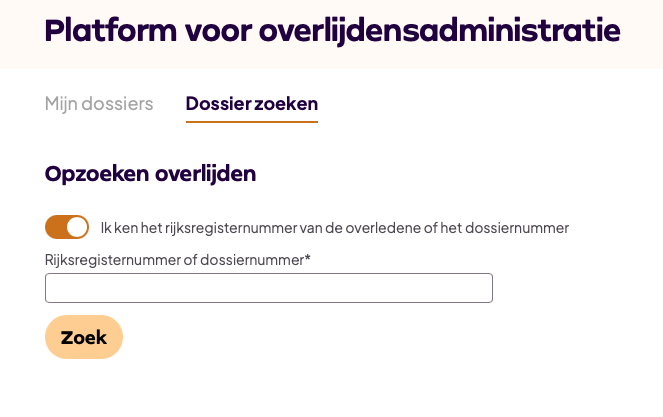
Task: Start the death record search with Zoek
Action: pyautogui.click(x=84, y=337)
